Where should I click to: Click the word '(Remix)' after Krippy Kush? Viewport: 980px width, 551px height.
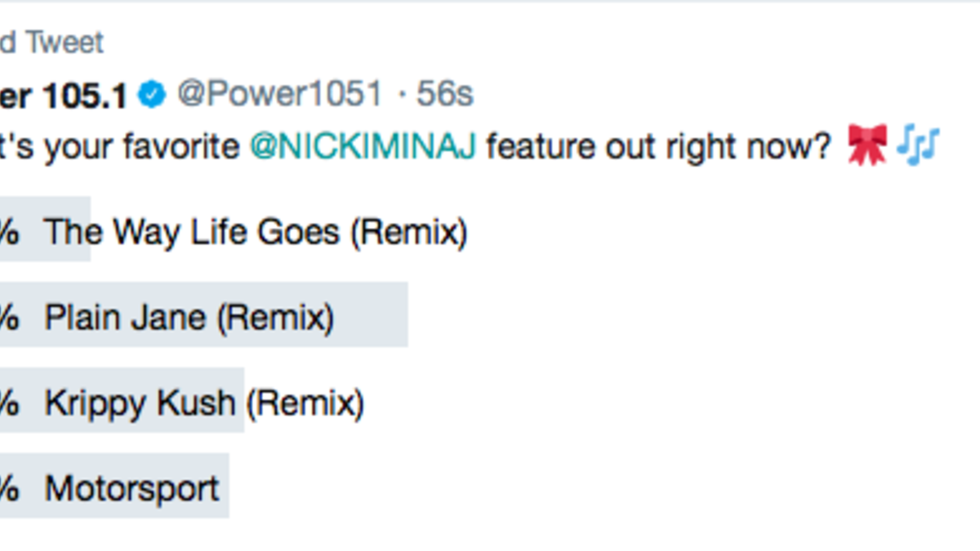(305, 403)
